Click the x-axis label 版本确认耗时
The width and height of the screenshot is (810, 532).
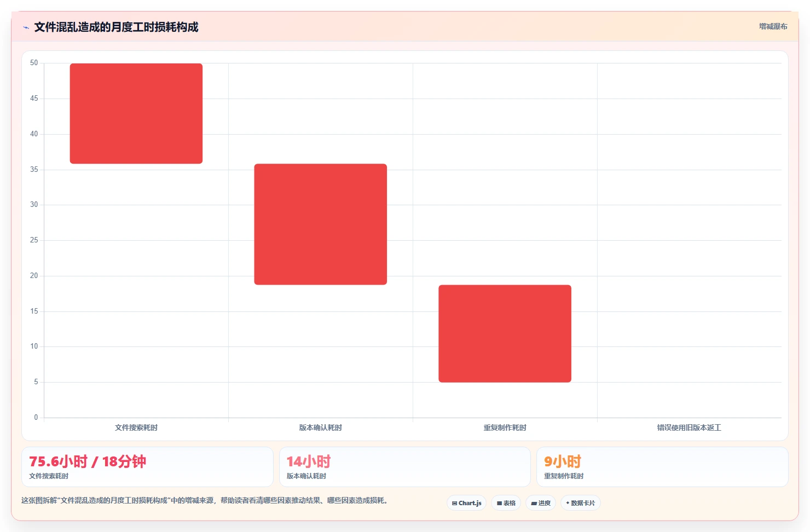click(x=321, y=427)
